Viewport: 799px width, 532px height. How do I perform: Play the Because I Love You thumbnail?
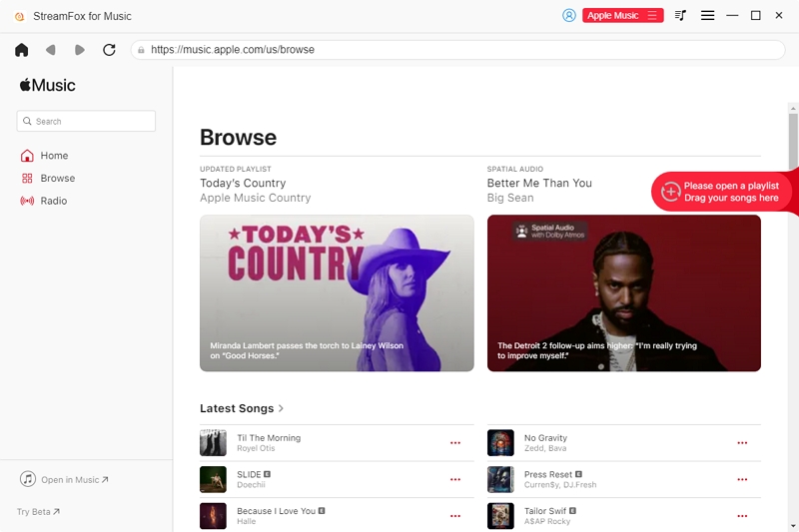pos(213,516)
